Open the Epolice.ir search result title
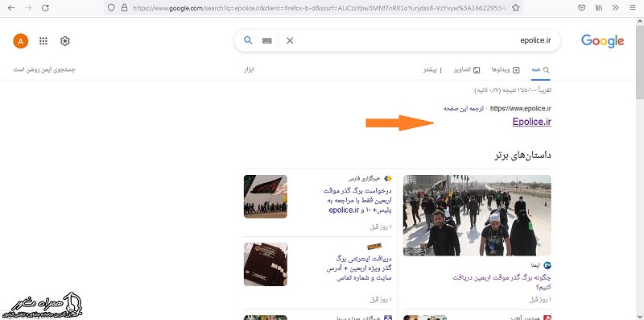The height and width of the screenshot is (320, 644). pos(531,122)
